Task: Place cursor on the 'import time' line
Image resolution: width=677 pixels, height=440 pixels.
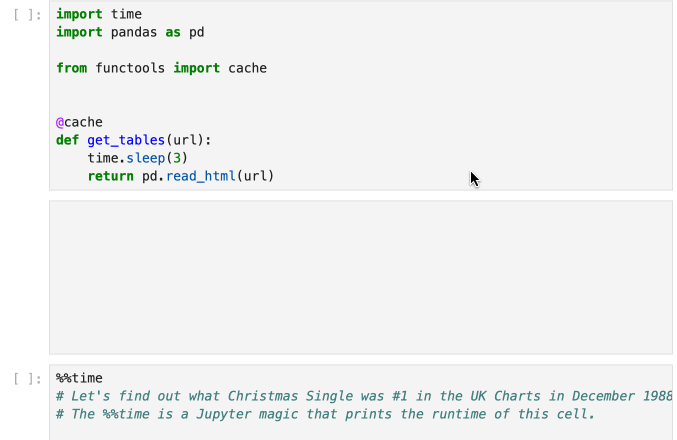Action: click(99, 14)
